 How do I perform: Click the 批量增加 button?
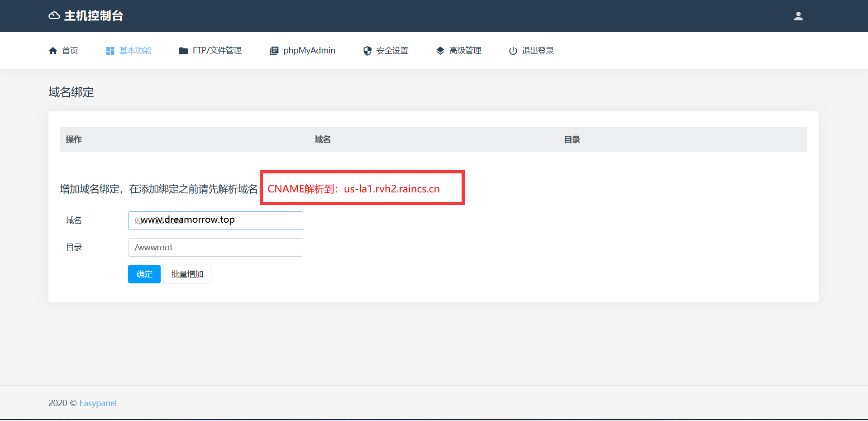click(x=187, y=274)
